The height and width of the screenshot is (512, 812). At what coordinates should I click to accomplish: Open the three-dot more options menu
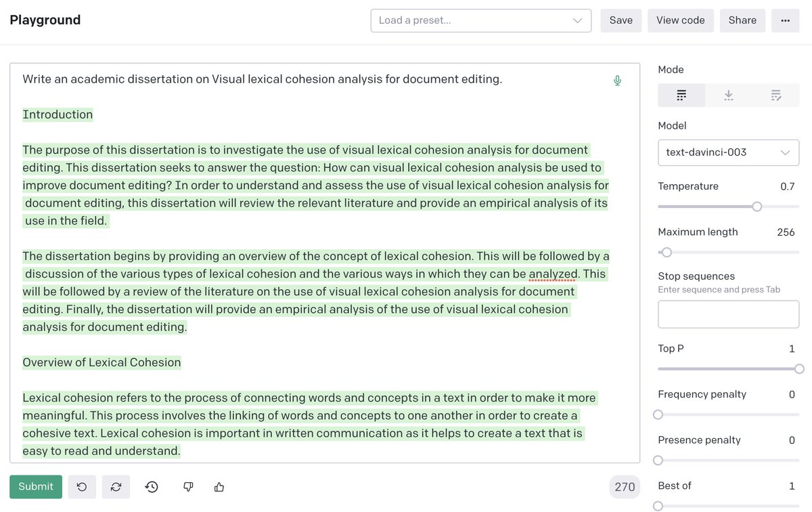click(786, 20)
